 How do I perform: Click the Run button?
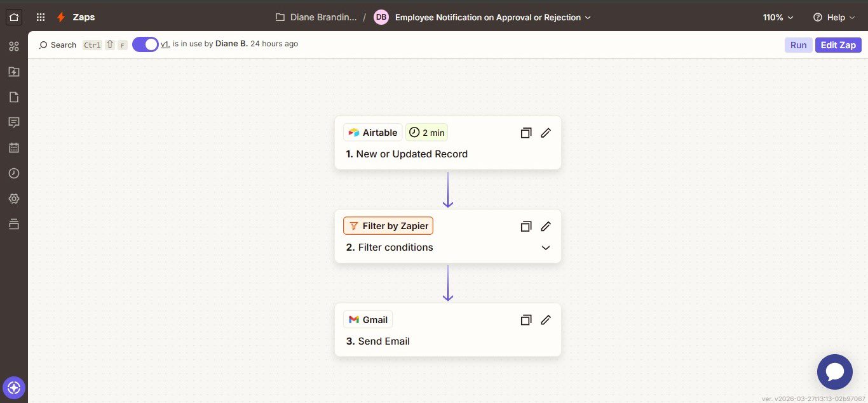(x=798, y=45)
